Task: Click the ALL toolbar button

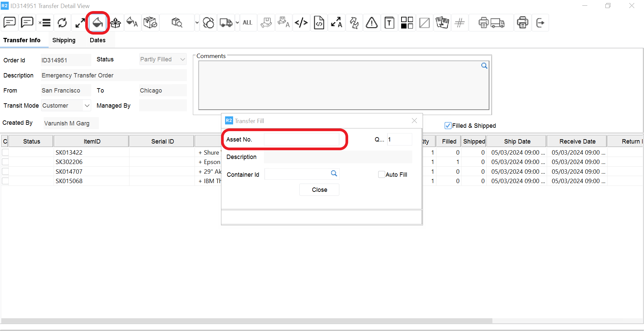Action: [x=248, y=23]
